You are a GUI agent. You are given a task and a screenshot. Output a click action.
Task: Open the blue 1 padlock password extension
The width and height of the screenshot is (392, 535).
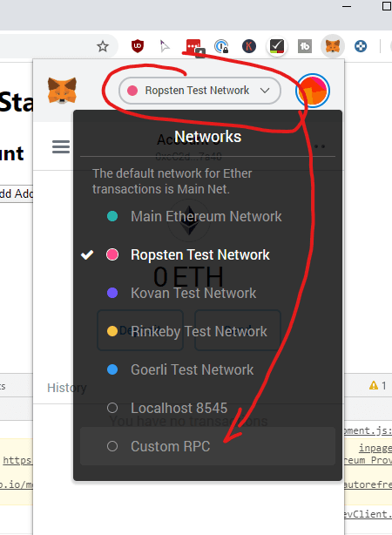coord(222,46)
